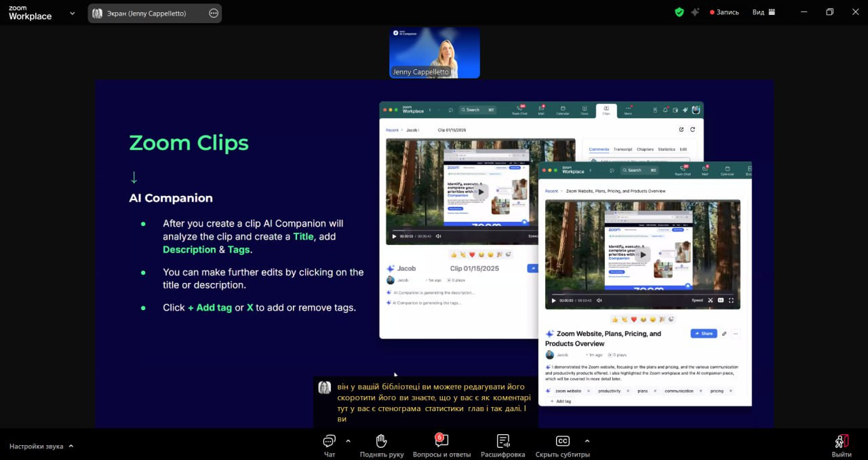Image resolution: width=868 pixels, height=460 pixels.
Task: Click heart reaction under Products Overview video
Action: click(x=634, y=319)
